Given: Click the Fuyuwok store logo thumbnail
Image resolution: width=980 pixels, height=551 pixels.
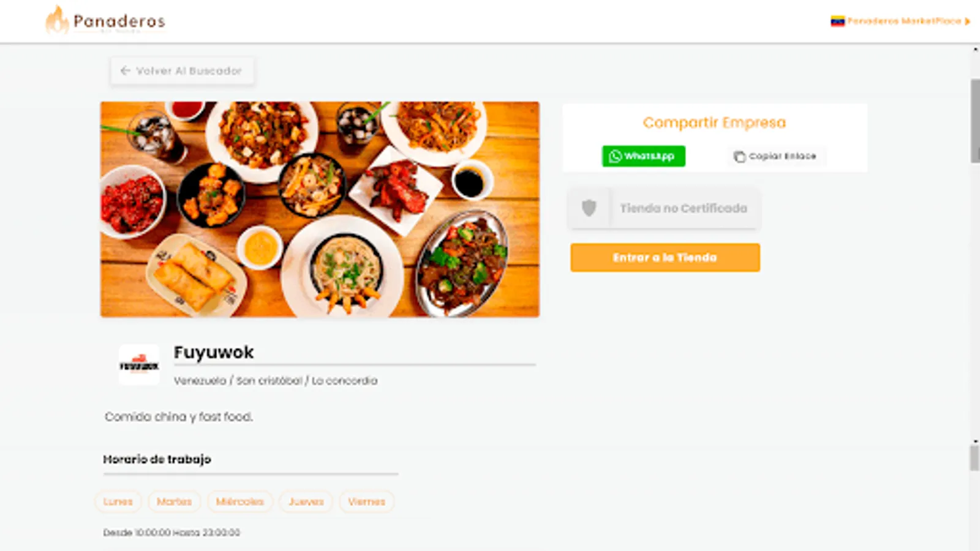Looking at the screenshot, I should tap(139, 365).
